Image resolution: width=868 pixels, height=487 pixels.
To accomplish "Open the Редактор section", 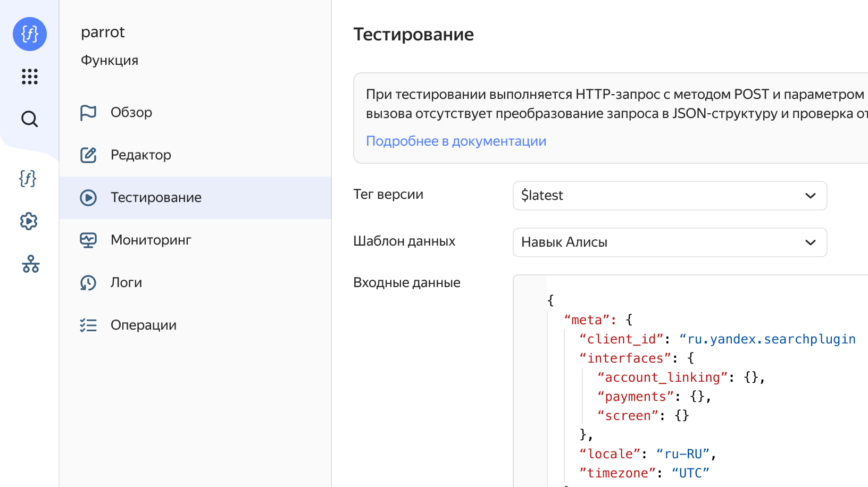I will point(195,155).
